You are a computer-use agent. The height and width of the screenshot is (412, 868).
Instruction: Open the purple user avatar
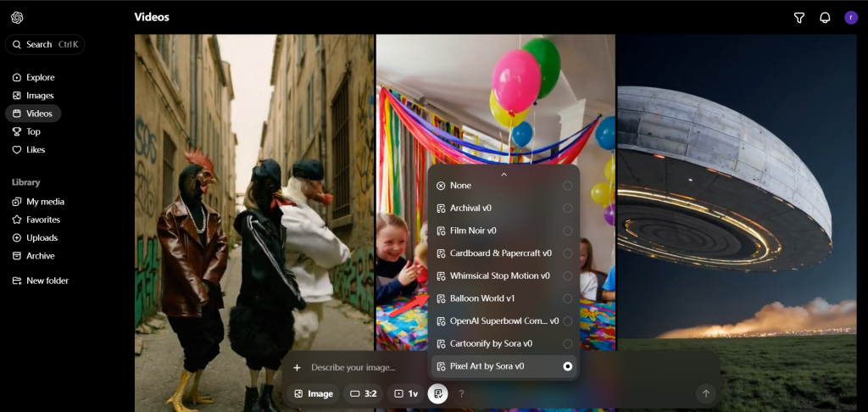[x=851, y=18]
